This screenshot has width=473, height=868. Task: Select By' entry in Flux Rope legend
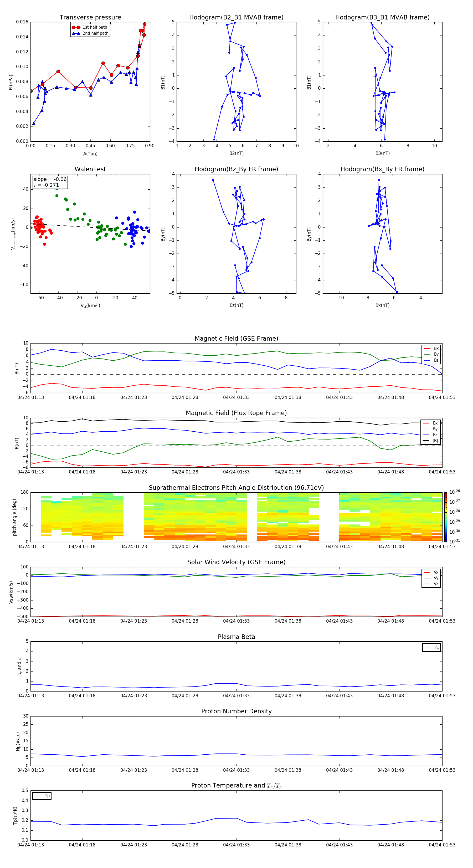[x=431, y=429]
